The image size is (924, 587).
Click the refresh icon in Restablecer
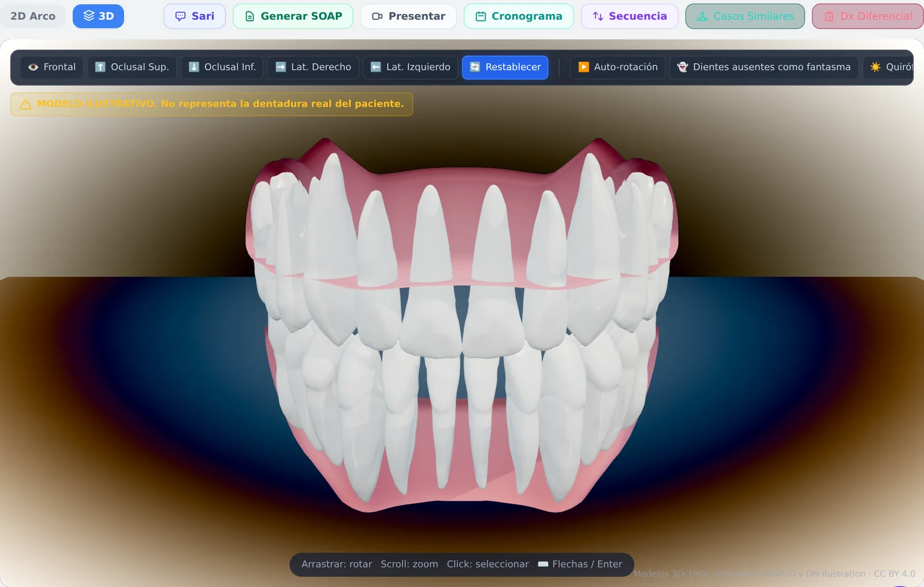[475, 67]
